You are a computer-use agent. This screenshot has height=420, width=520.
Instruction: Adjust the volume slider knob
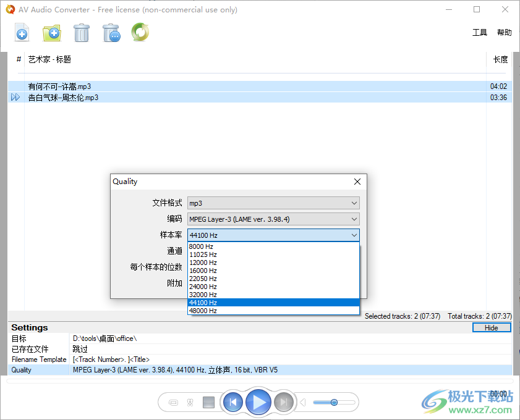coord(334,402)
